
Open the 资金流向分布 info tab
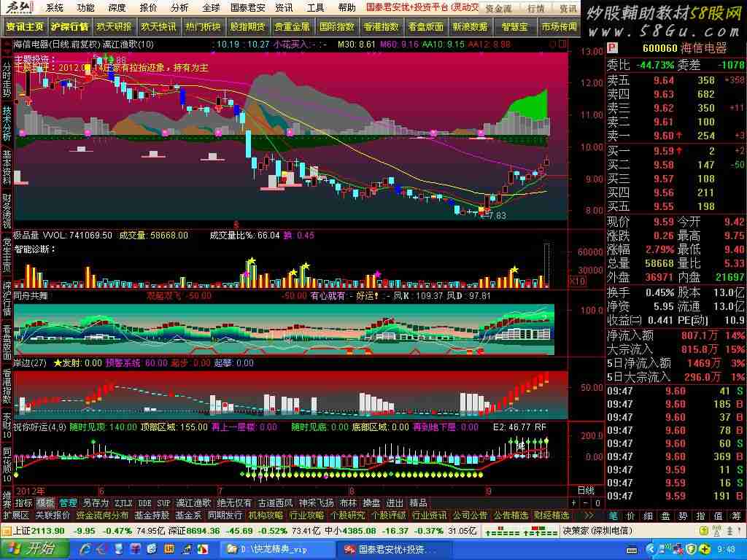pos(102,516)
